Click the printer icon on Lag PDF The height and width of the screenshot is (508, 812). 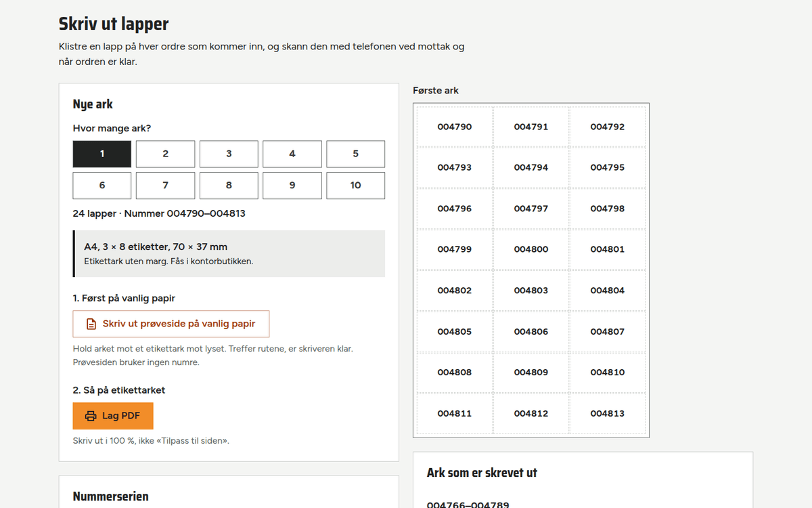[x=91, y=416]
